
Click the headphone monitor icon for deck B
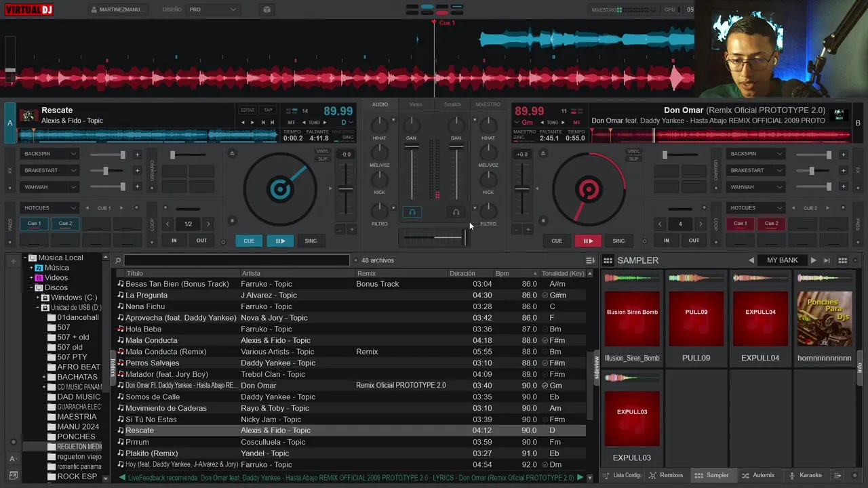coord(456,212)
